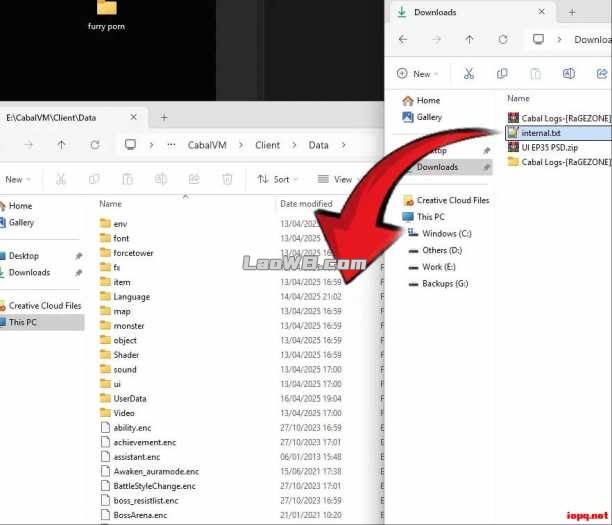Viewport: 612px width, 525px height.
Task: Select Downloads tab title
Action: tap(435, 12)
